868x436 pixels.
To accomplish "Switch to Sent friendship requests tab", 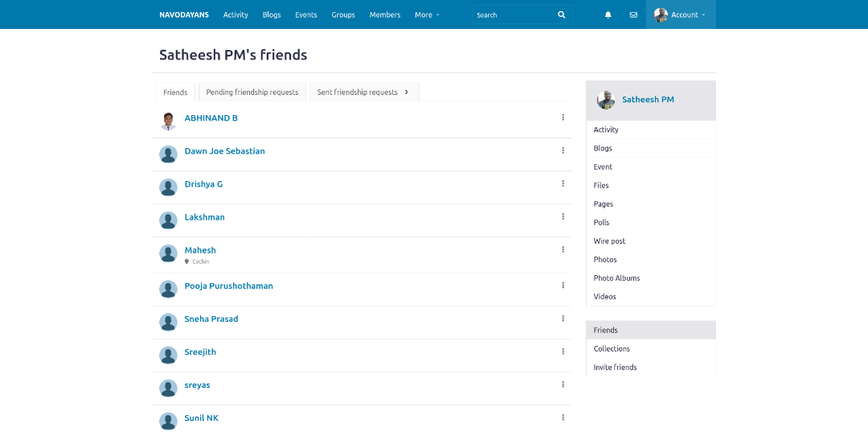I will [x=363, y=93].
